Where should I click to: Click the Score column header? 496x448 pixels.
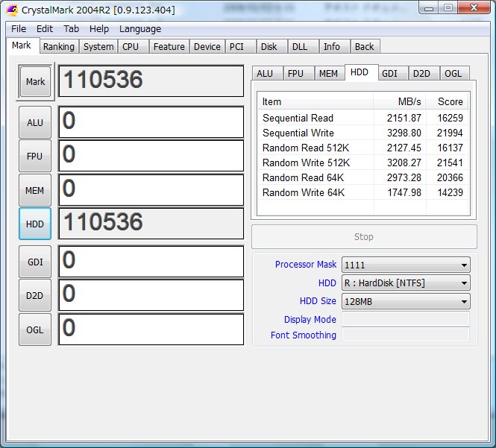447,101
